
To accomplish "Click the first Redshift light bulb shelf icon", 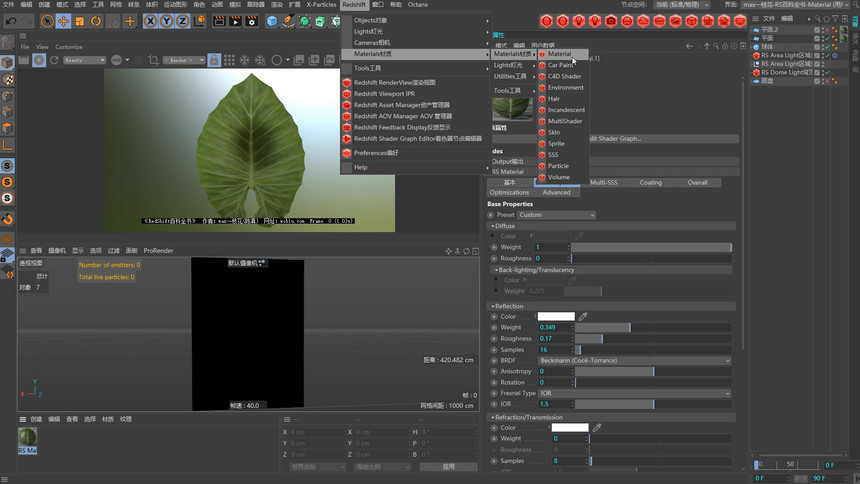I will coord(579,21).
